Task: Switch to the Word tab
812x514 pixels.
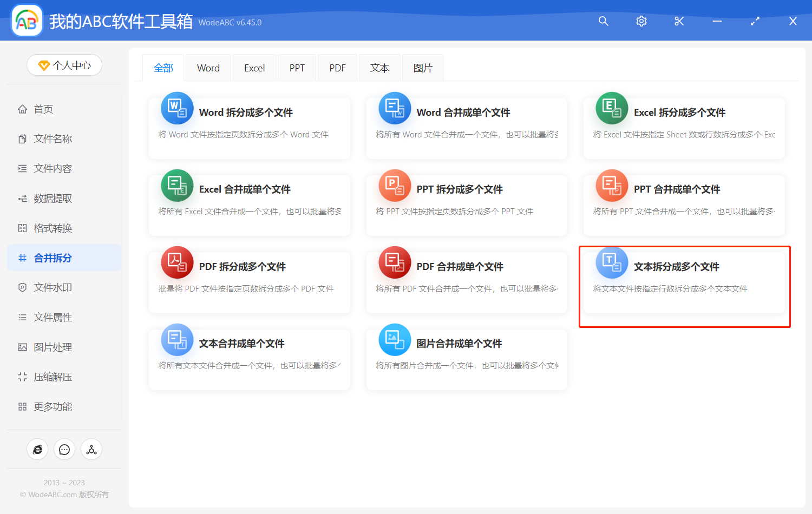Action: (208, 68)
